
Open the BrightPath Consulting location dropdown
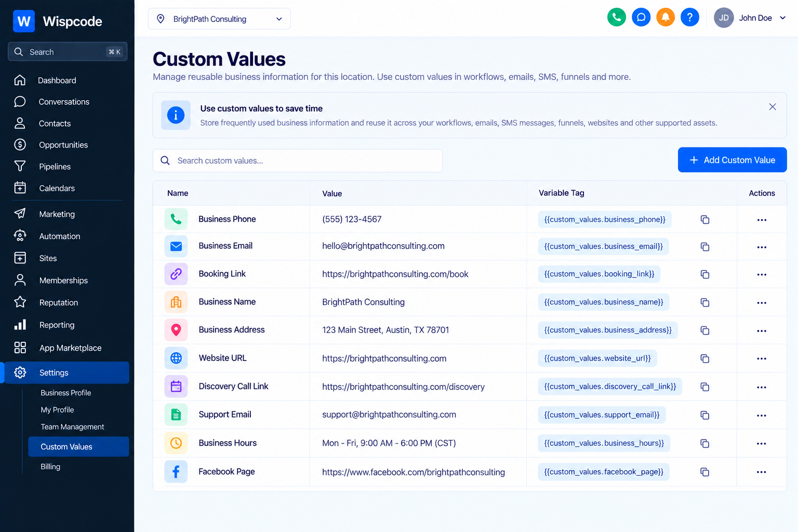coord(219,19)
